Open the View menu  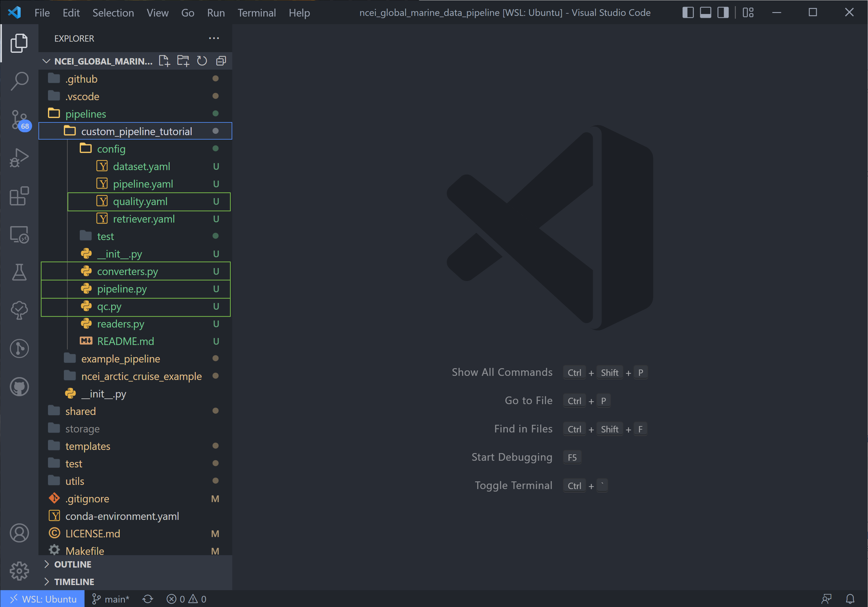(157, 13)
